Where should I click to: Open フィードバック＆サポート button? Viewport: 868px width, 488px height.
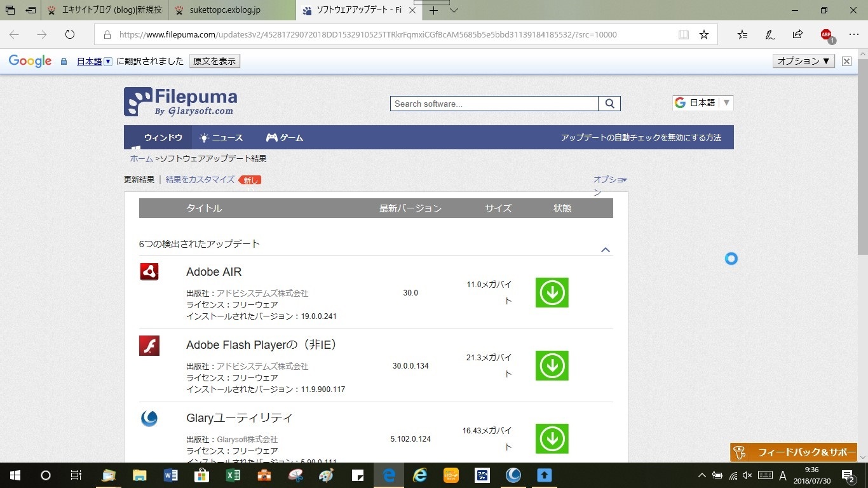[x=794, y=452]
